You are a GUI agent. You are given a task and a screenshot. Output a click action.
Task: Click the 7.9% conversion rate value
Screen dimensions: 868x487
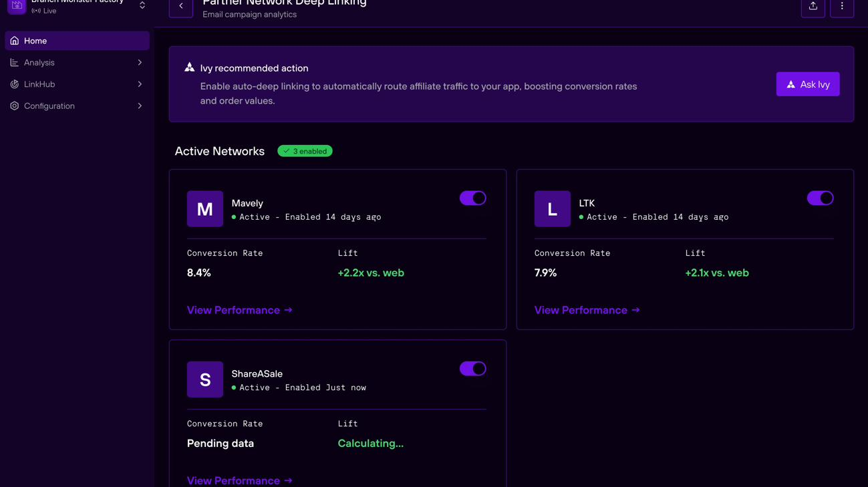coord(546,273)
